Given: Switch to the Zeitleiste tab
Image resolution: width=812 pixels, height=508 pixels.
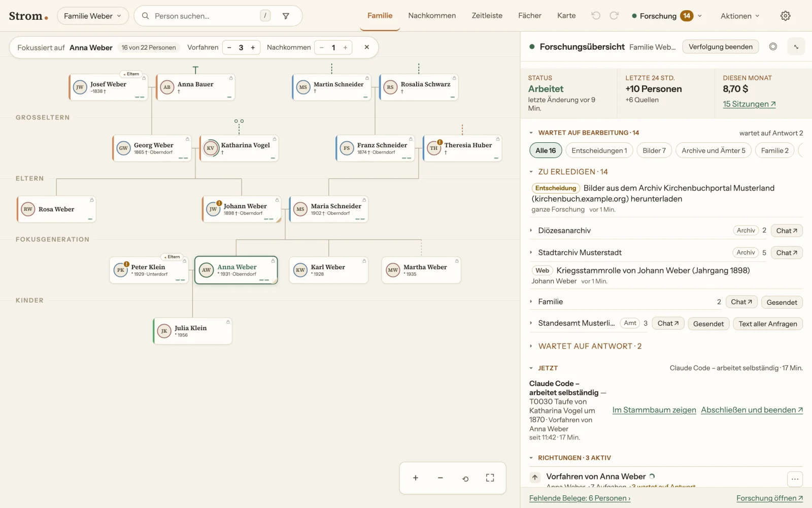Looking at the screenshot, I should click(x=487, y=16).
